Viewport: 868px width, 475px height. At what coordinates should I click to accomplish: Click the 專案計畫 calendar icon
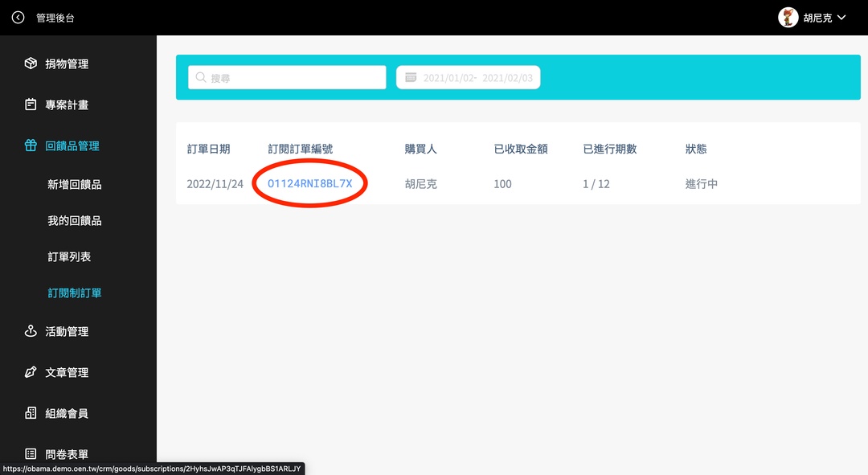(x=31, y=104)
